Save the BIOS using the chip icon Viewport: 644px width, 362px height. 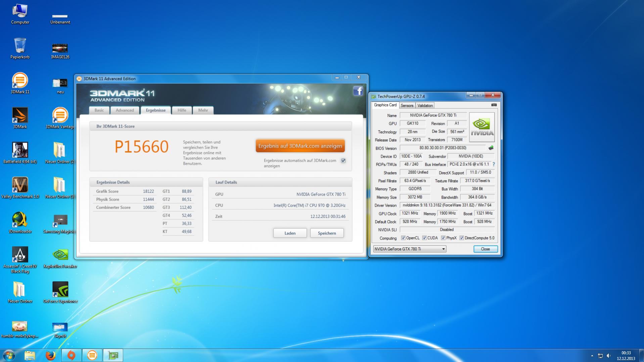[x=491, y=148]
